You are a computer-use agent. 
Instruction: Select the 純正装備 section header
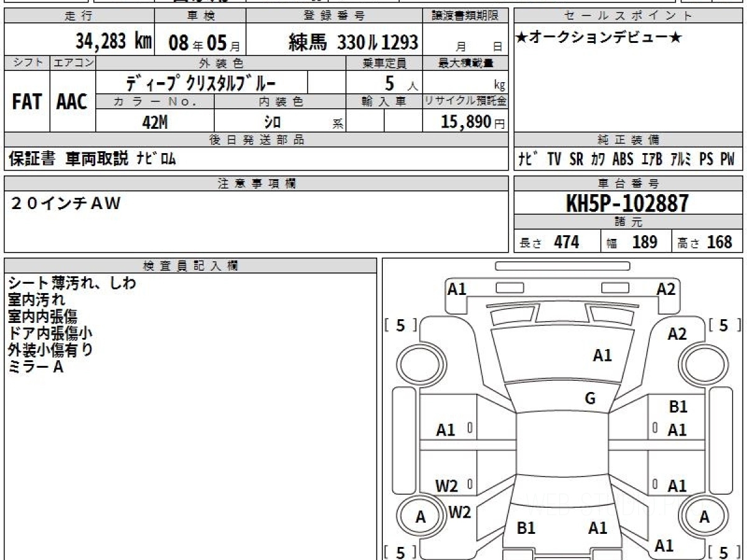click(x=629, y=140)
